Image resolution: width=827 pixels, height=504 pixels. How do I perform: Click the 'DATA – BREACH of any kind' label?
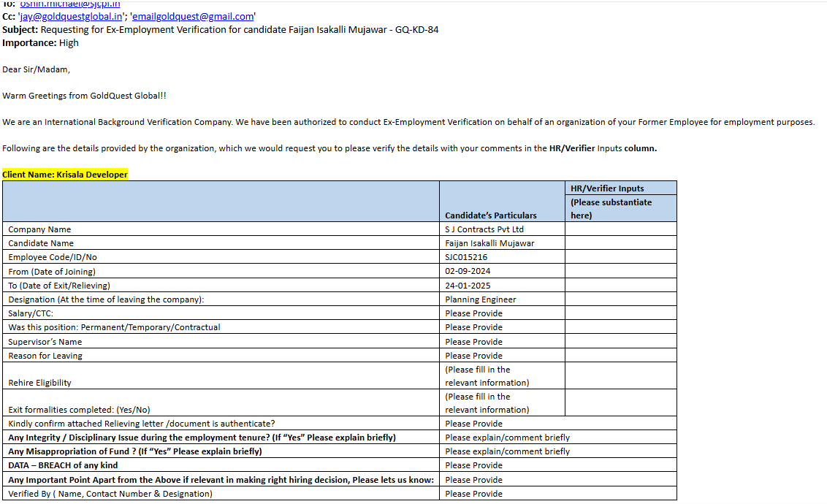tap(63, 465)
